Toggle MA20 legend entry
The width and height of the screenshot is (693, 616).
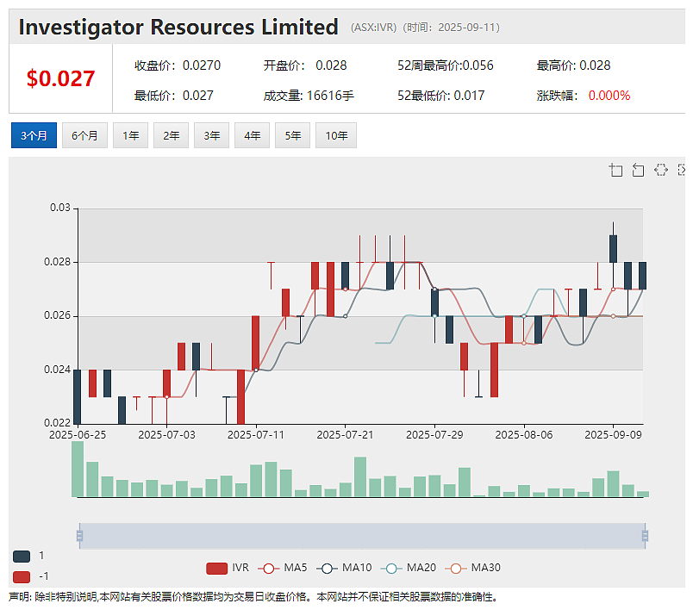409,568
